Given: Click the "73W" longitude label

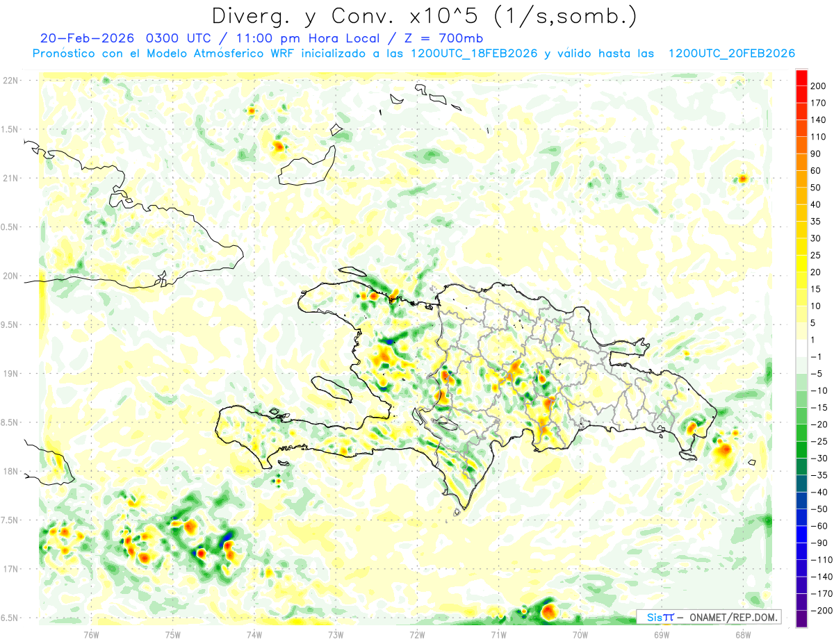Looking at the screenshot, I should 336,634.
